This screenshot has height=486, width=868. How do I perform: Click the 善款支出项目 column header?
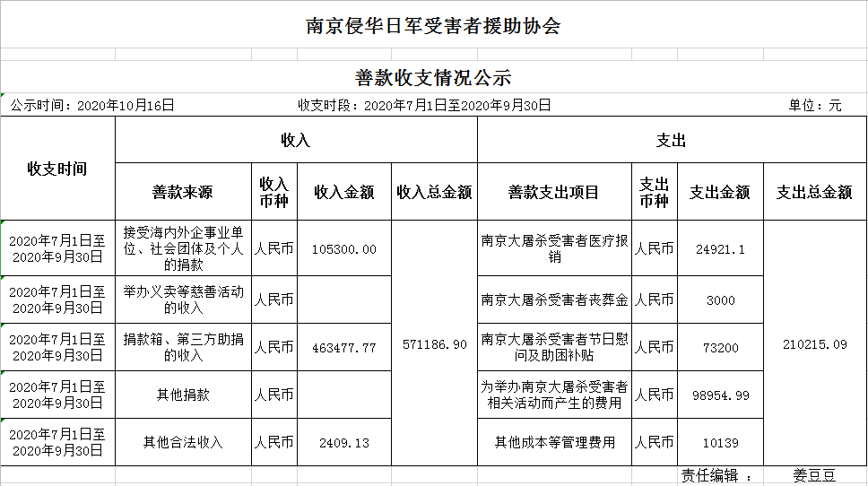point(553,192)
